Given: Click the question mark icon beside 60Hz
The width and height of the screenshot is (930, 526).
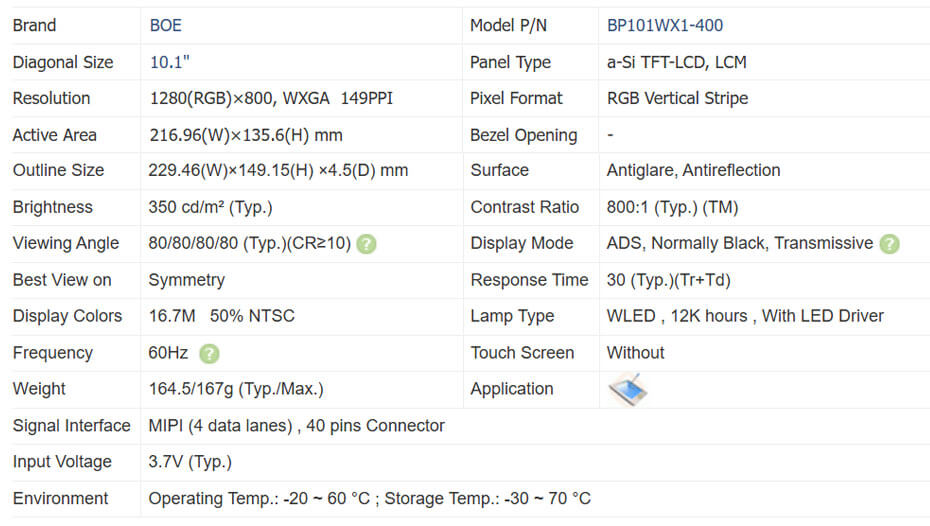Looking at the screenshot, I should click(x=209, y=353).
